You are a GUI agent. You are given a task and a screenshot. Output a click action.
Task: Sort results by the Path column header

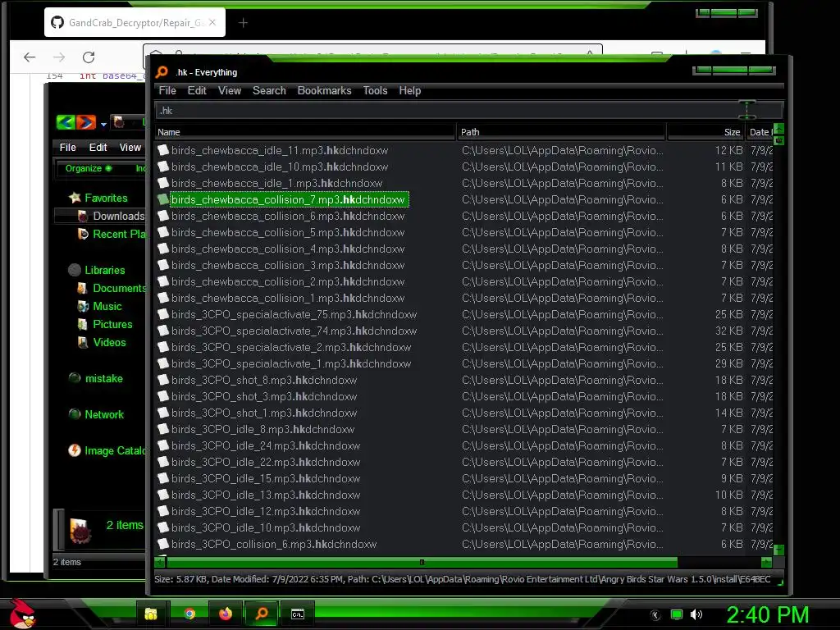(561, 132)
